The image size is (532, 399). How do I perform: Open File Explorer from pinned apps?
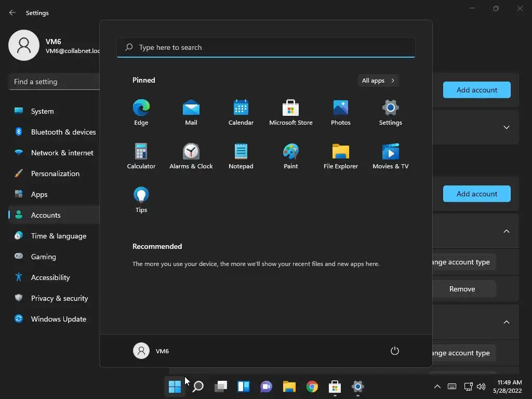341,156
